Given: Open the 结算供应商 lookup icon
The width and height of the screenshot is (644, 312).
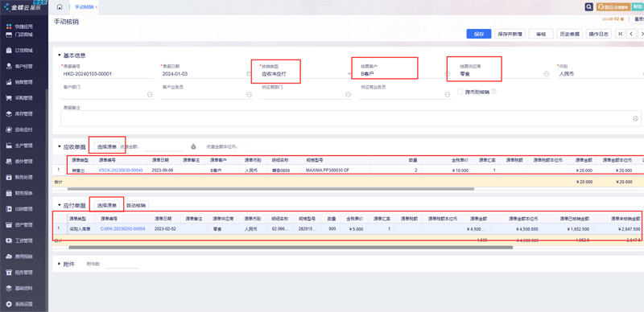Looking at the screenshot, I should tap(547, 74).
